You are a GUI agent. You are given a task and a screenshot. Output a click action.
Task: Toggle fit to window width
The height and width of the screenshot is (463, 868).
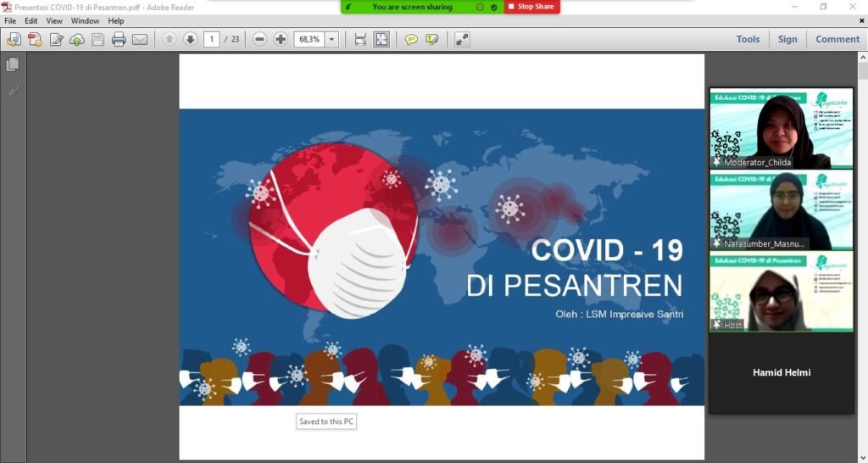(360, 39)
